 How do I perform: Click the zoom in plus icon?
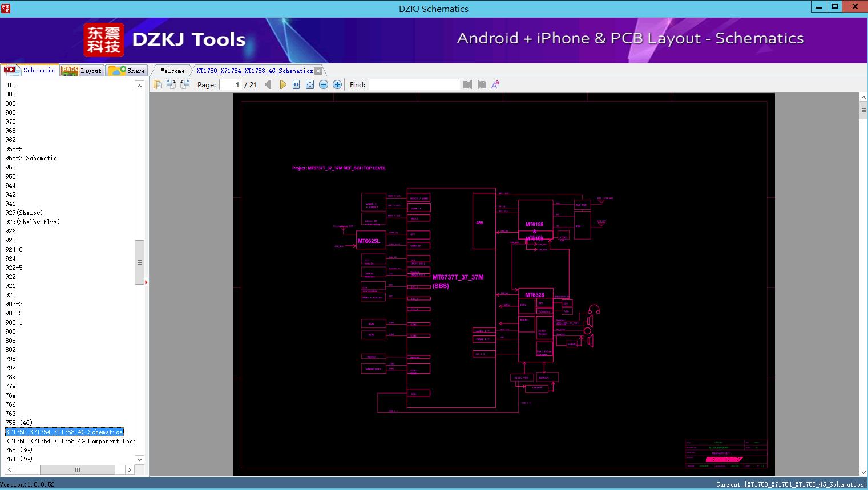pos(337,84)
